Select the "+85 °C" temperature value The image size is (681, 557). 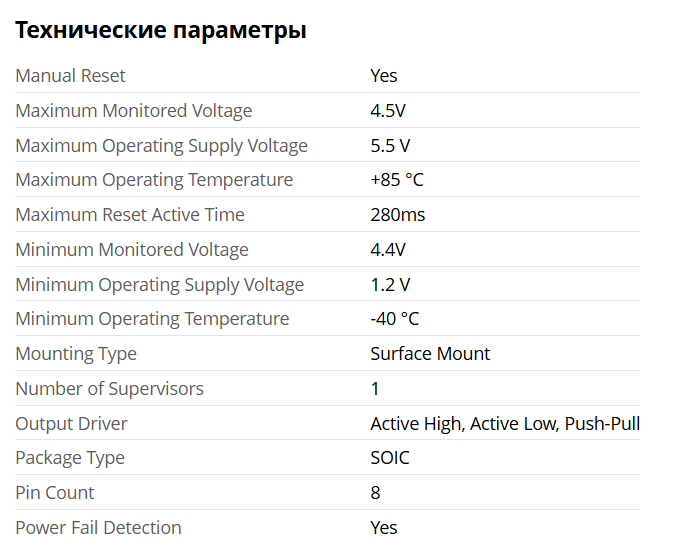(397, 180)
